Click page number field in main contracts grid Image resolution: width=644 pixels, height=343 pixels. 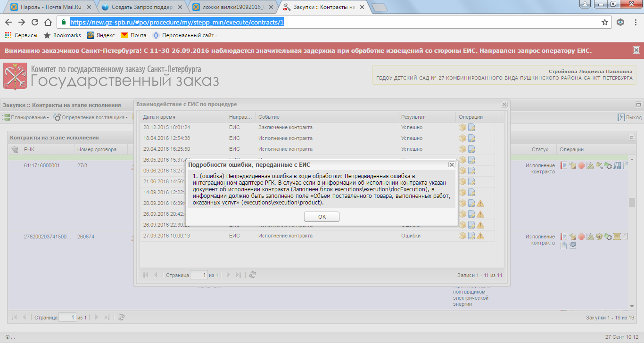[x=67, y=318]
